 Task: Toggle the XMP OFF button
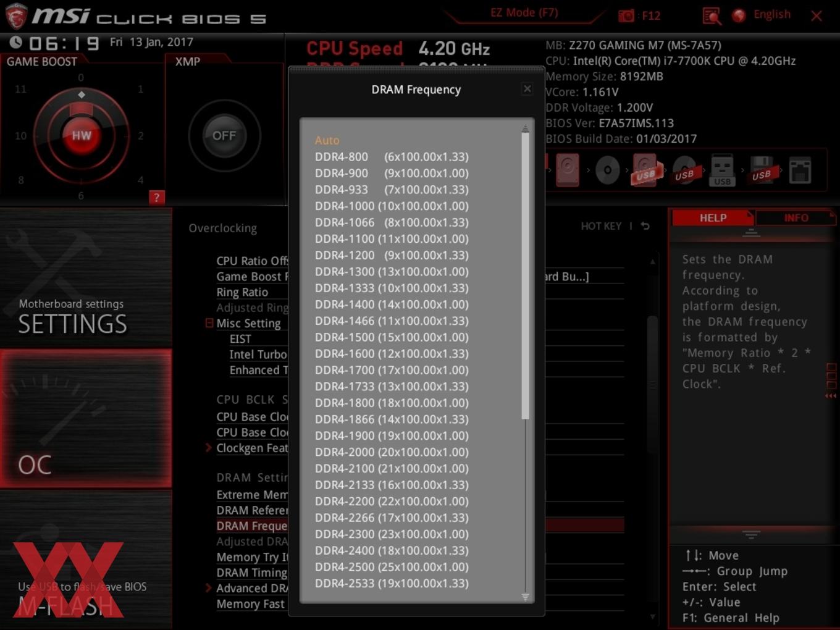point(224,135)
